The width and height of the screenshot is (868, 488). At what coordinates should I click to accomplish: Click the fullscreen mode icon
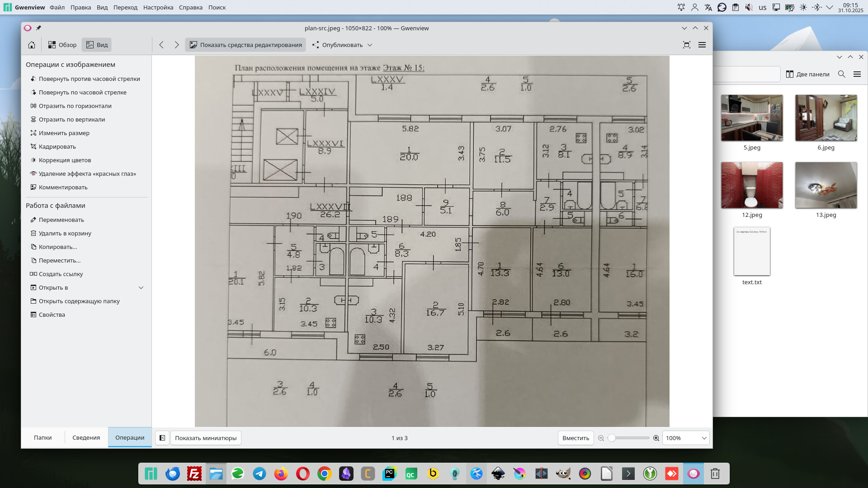pos(686,45)
